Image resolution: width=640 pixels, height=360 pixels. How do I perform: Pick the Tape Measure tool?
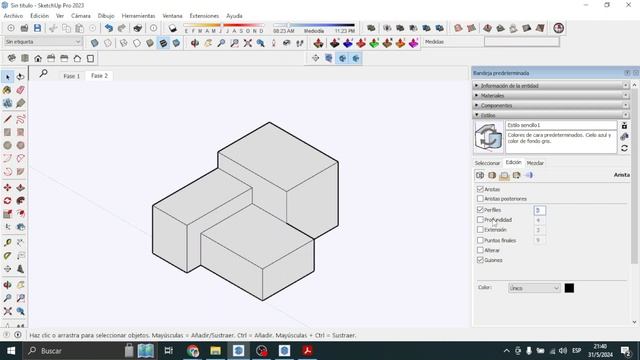tap(7, 242)
